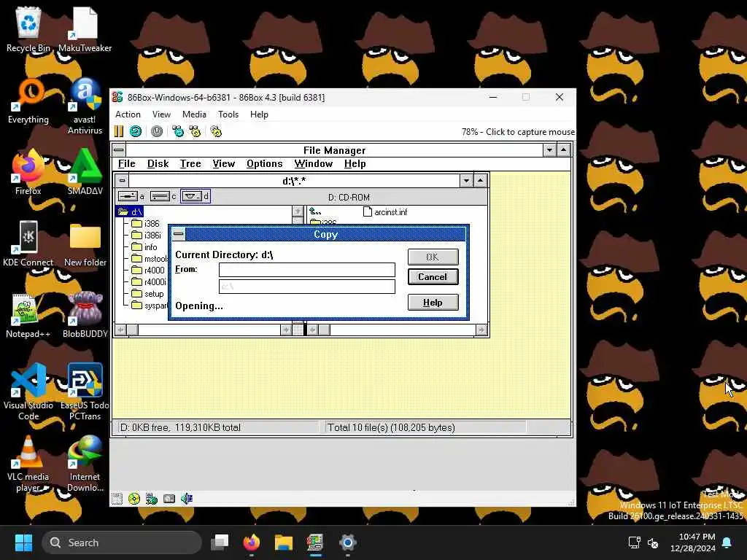The height and width of the screenshot is (560, 747).
Task: Open MakuTweaker desktop shortcut
Action: pyautogui.click(x=85, y=29)
